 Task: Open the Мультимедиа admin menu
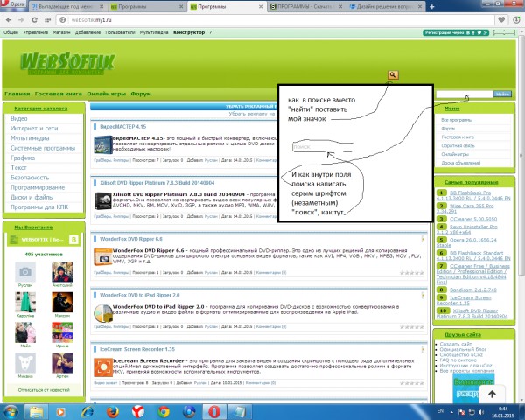click(x=154, y=32)
